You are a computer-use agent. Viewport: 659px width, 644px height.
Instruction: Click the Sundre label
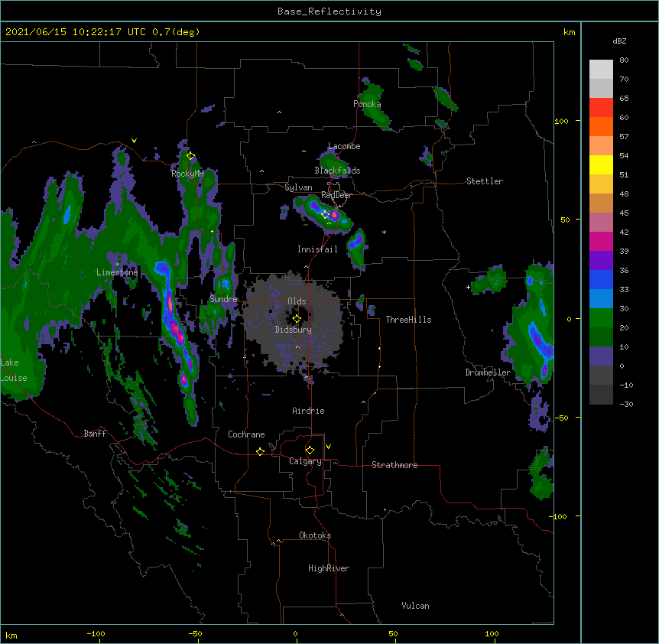point(223,299)
